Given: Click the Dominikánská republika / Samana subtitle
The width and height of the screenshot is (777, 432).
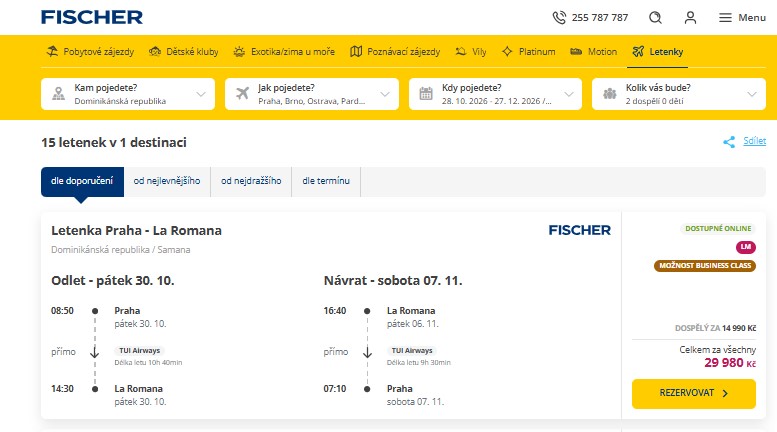Looking at the screenshot, I should (120, 250).
